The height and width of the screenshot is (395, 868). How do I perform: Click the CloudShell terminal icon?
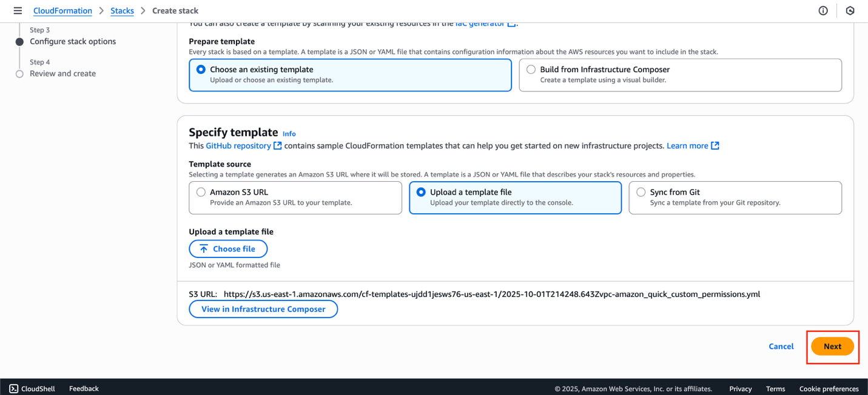pyautogui.click(x=14, y=388)
